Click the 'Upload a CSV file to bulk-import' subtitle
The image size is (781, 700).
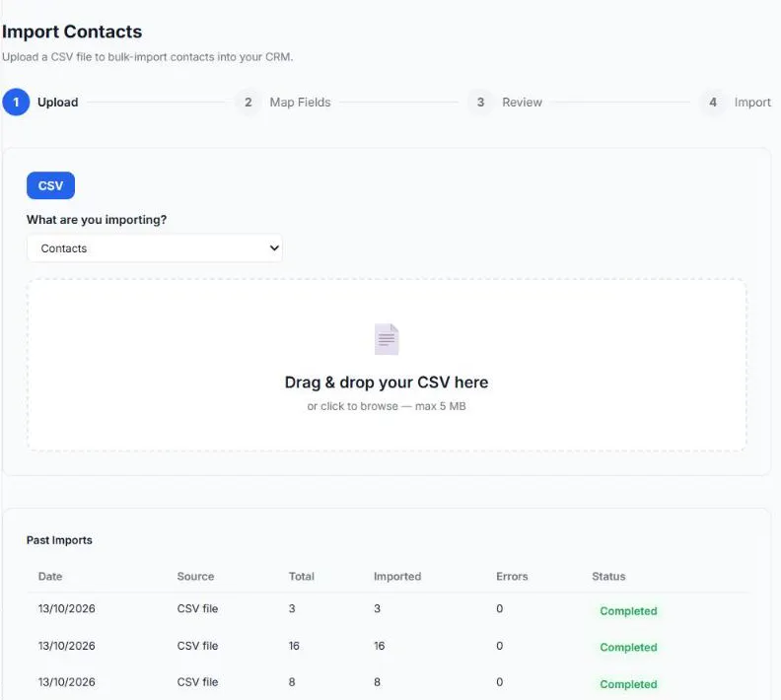click(148, 57)
